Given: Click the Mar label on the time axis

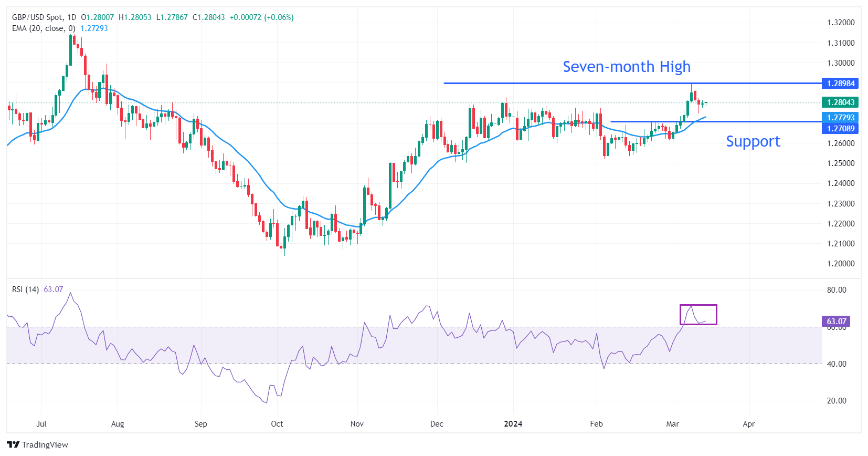Looking at the screenshot, I should click(672, 424).
